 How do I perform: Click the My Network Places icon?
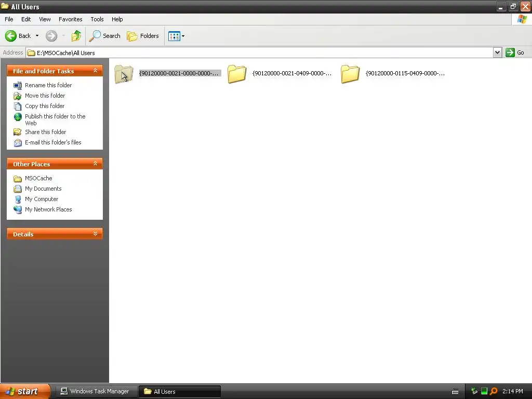(x=18, y=210)
